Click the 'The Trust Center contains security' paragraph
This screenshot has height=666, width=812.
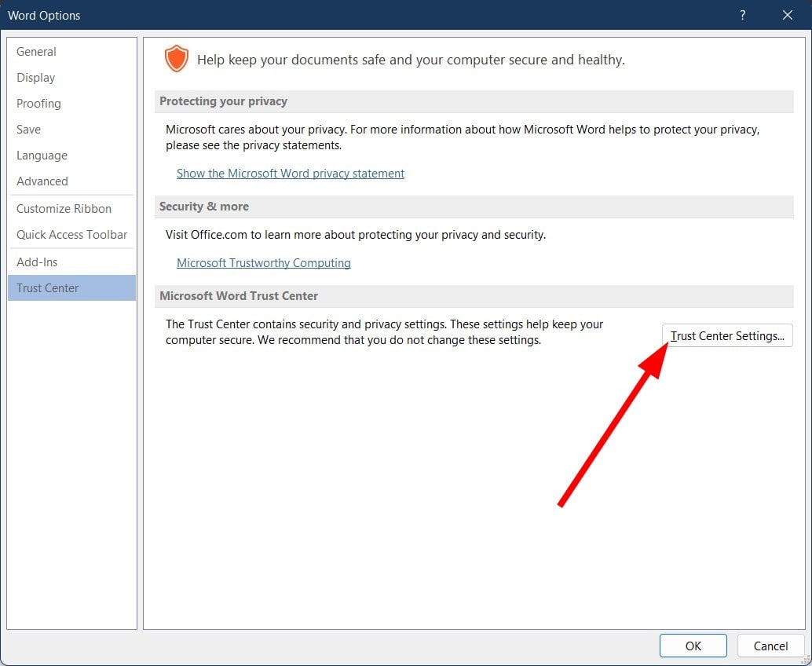(x=384, y=332)
